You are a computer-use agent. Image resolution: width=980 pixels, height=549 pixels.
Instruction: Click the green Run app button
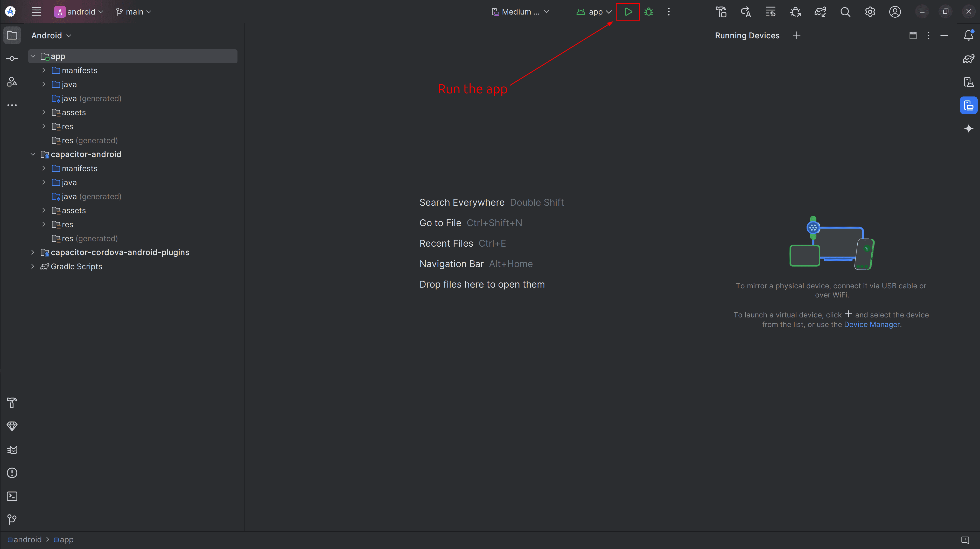tap(628, 12)
